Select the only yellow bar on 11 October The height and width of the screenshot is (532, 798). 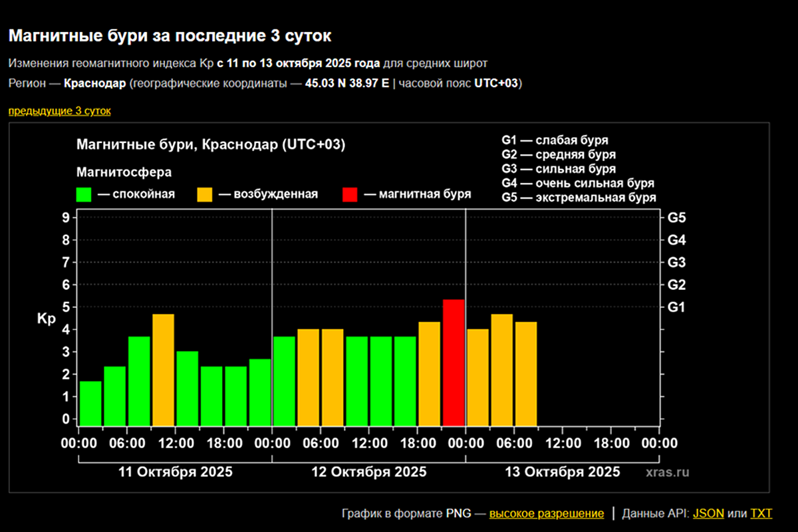(163, 370)
